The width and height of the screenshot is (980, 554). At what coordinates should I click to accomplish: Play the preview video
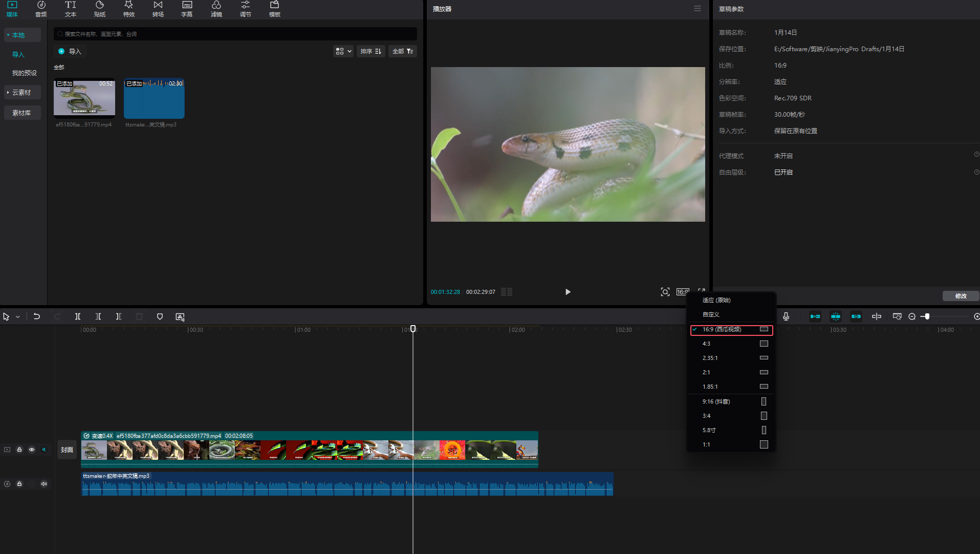click(x=568, y=292)
